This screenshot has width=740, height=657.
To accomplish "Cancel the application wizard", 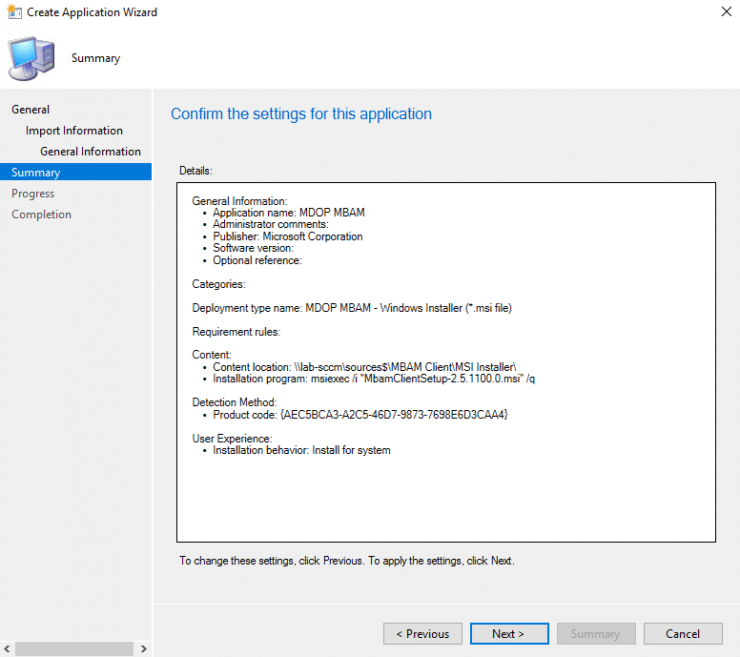I will point(682,634).
